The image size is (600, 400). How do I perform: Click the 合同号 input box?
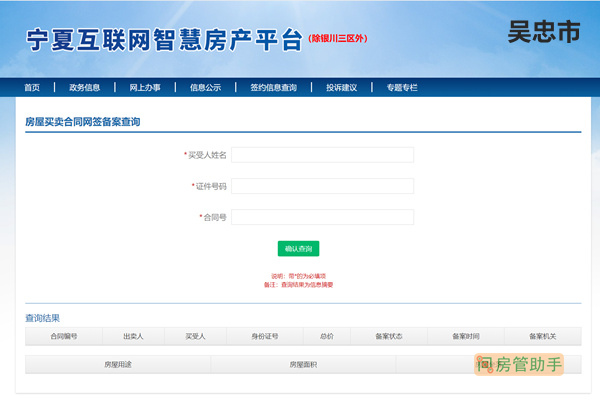322,217
